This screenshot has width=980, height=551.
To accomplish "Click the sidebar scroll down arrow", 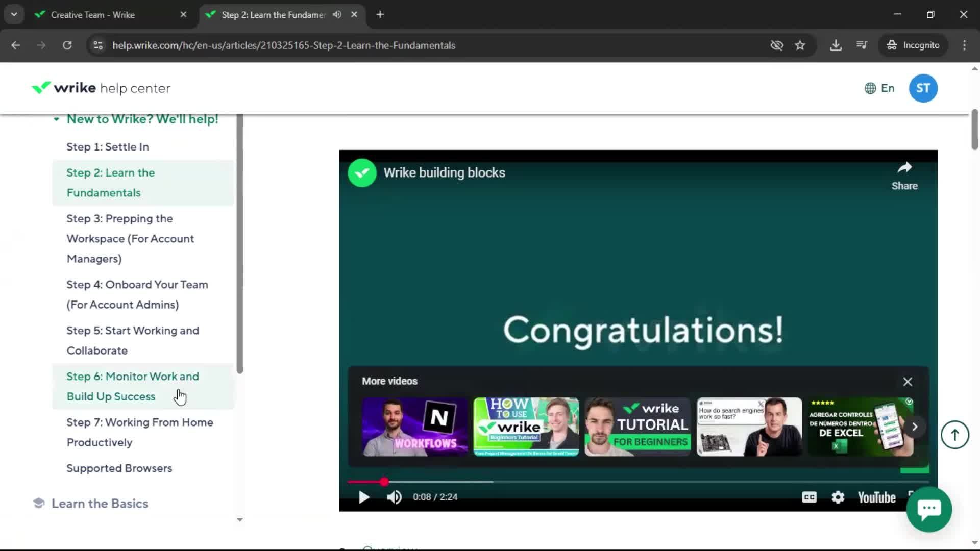I will coord(239,520).
